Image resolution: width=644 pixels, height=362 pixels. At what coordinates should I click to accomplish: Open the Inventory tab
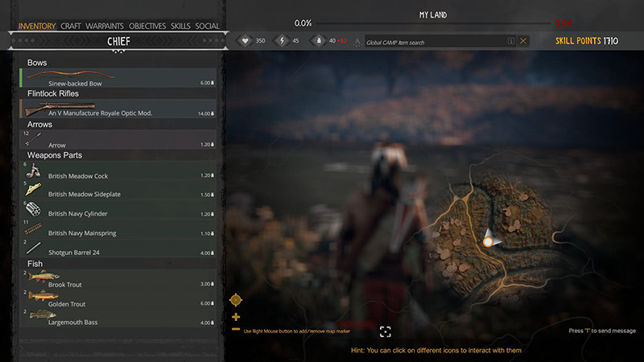click(37, 26)
